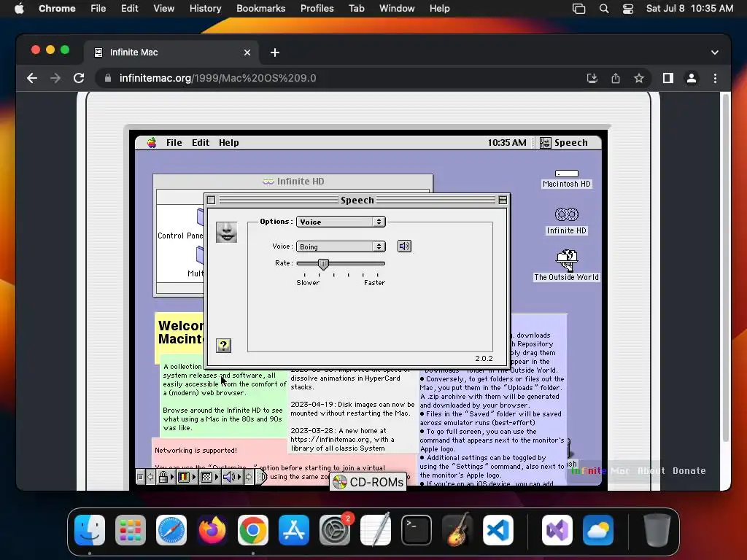This screenshot has height=560, width=747.
Task: Open the Donate link
Action: tap(689, 470)
